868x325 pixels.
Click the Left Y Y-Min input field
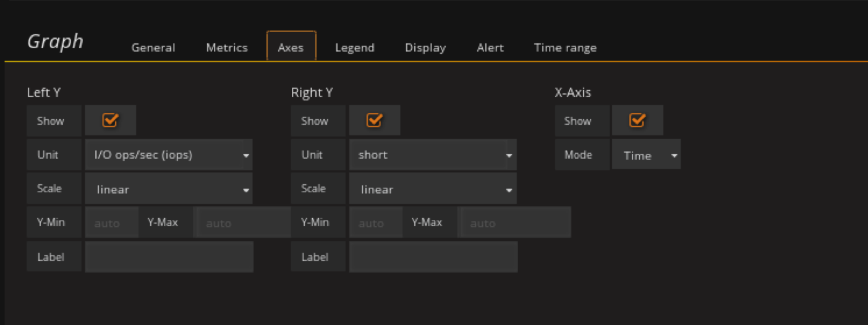111,223
